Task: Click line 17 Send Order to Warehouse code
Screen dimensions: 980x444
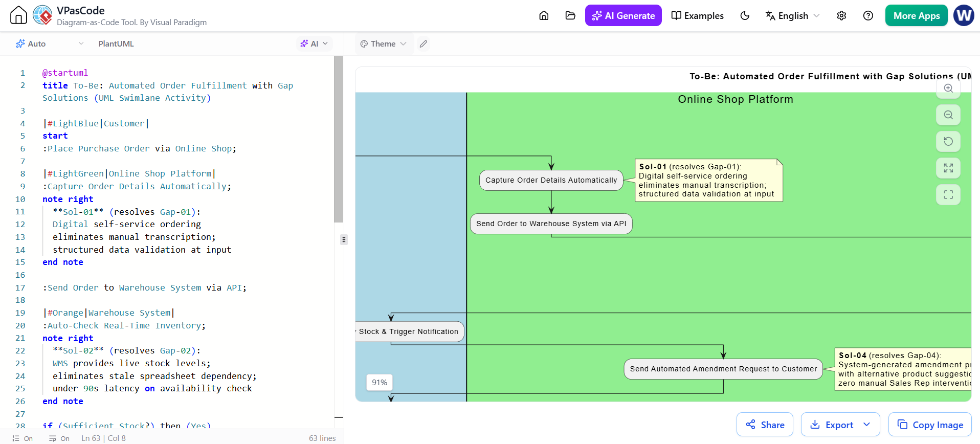Action: (x=144, y=287)
